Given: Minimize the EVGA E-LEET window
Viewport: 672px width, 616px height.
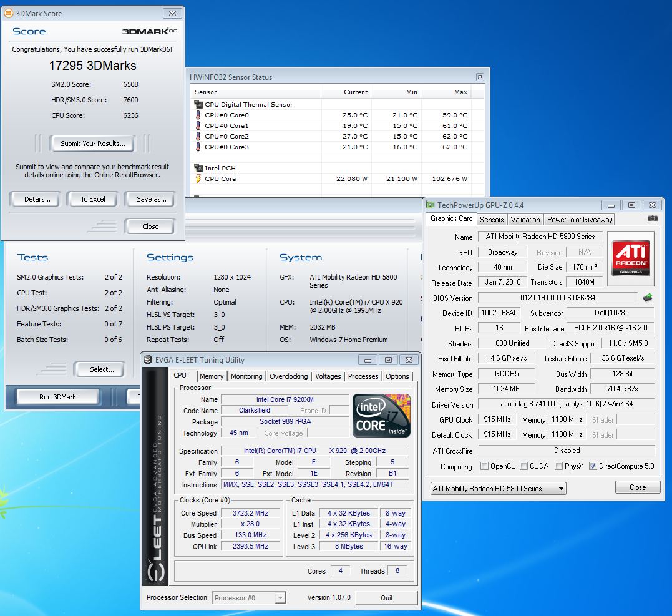Looking at the screenshot, I should click(x=368, y=360).
